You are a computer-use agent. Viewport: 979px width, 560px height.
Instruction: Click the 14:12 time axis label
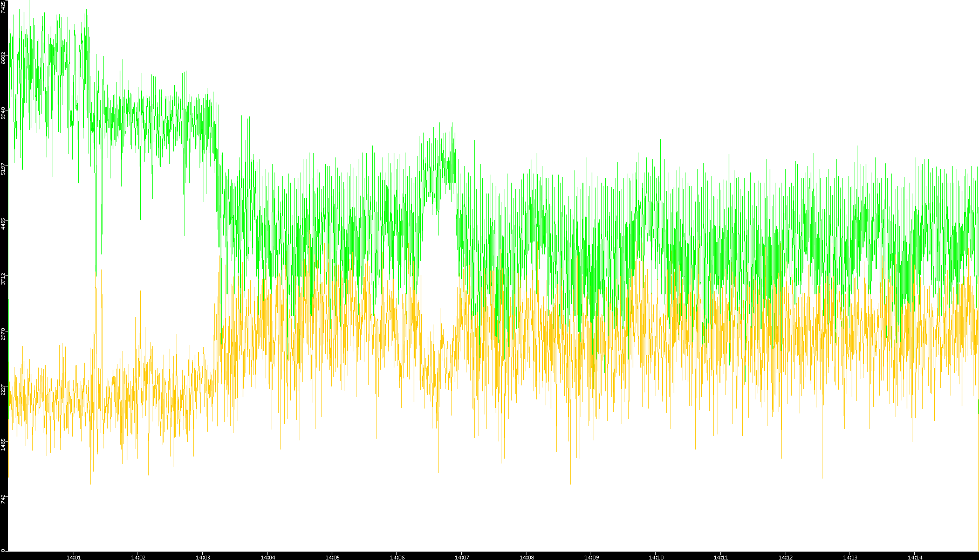coord(785,557)
